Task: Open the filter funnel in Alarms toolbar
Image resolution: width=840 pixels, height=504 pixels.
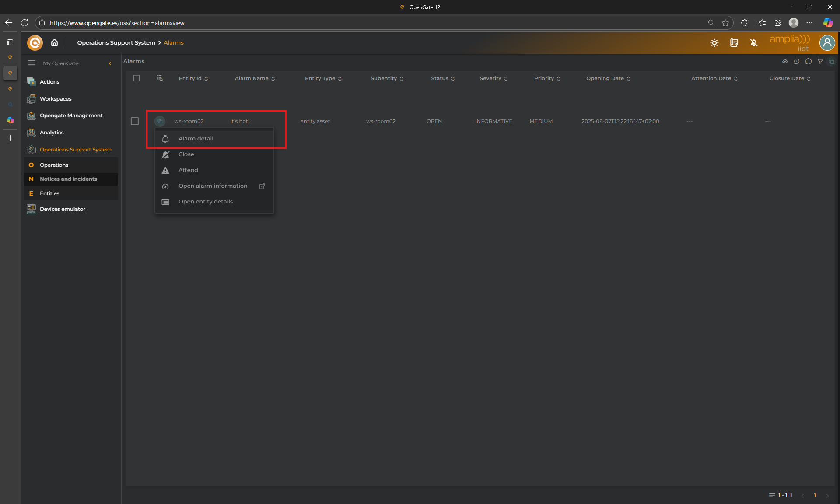Action: click(x=820, y=61)
